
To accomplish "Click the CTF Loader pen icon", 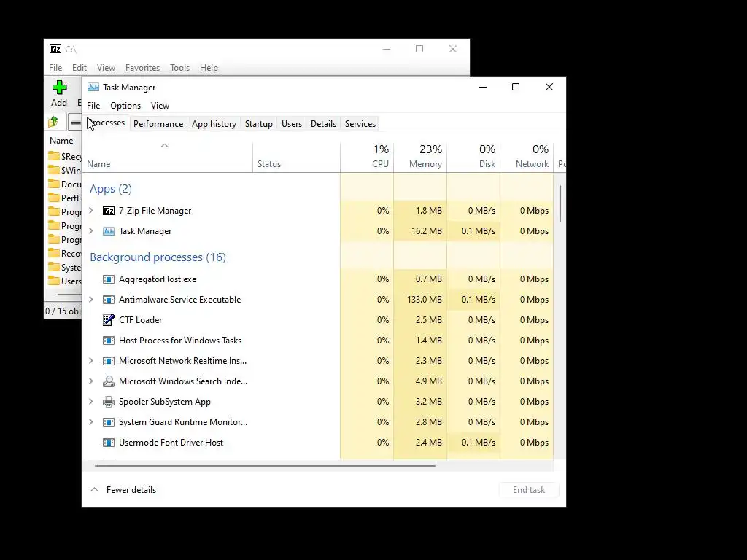I will point(109,320).
